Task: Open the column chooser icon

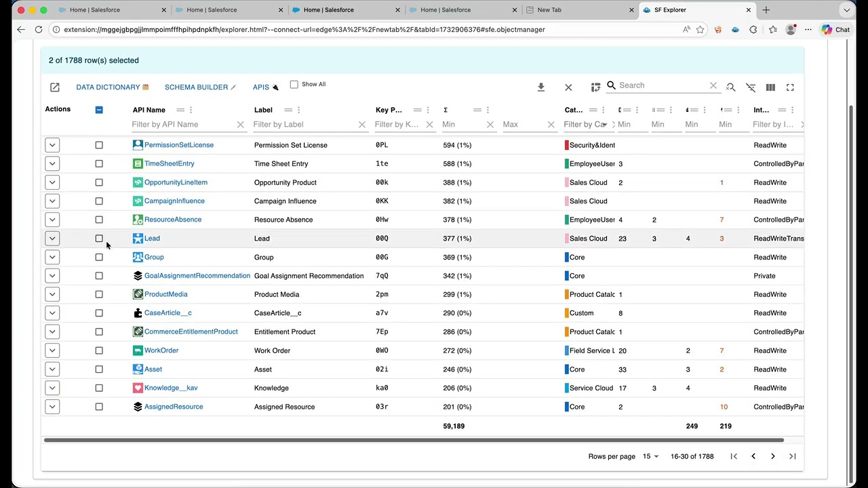Action: 770,87
